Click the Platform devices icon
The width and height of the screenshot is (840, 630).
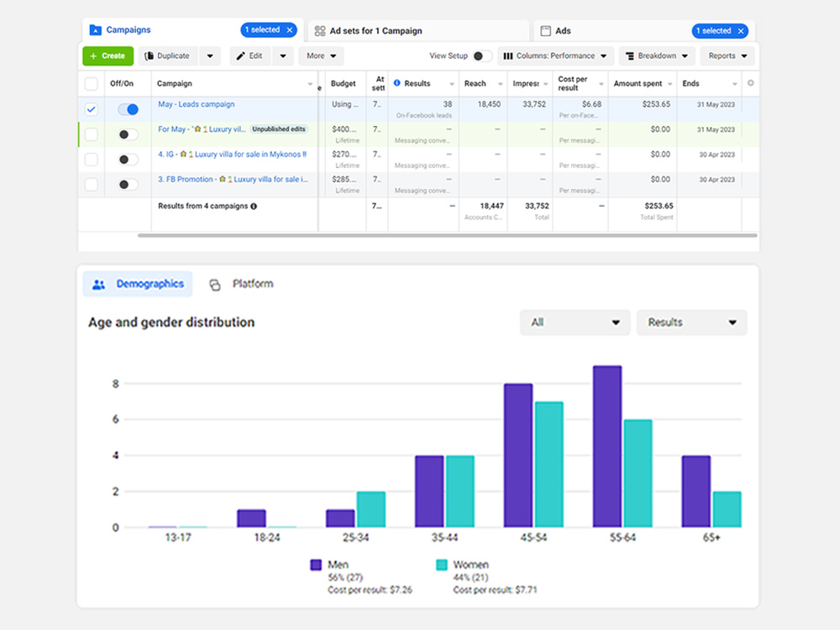215,285
